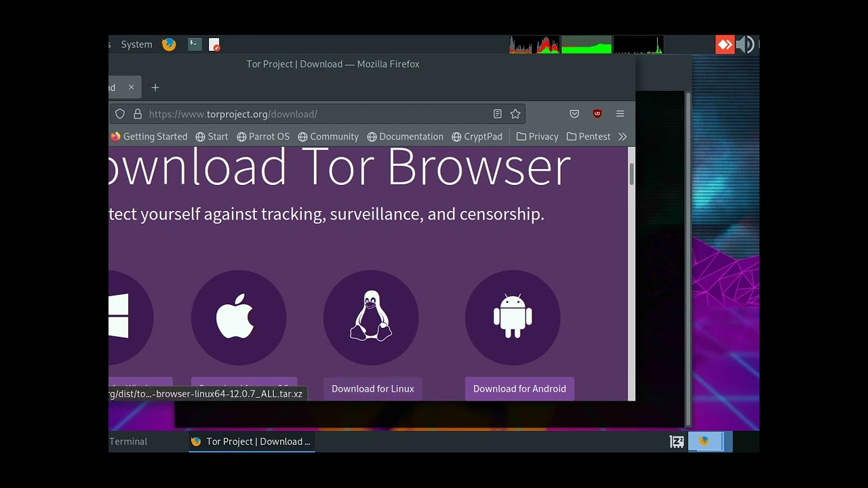Click the 'Download Tor Browser' heading text
The width and height of the screenshot is (868, 488).
(x=340, y=167)
